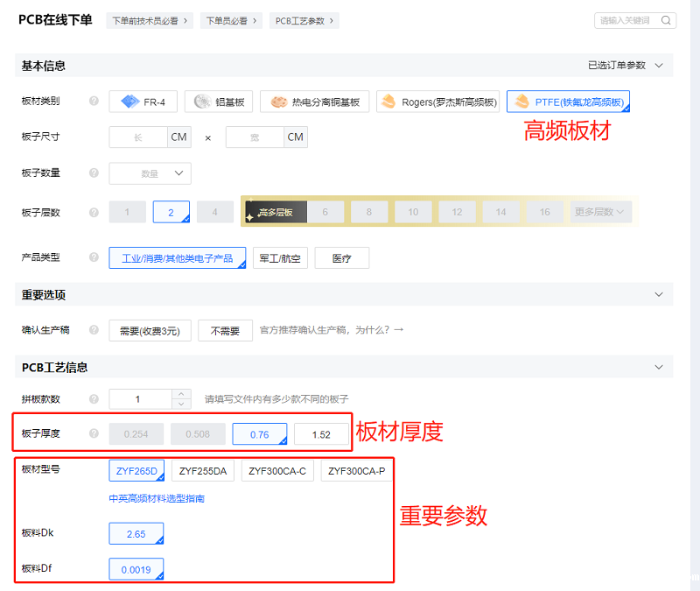Select 不需要 for production draft confirmation
This screenshot has width=700, height=591.
(x=225, y=331)
